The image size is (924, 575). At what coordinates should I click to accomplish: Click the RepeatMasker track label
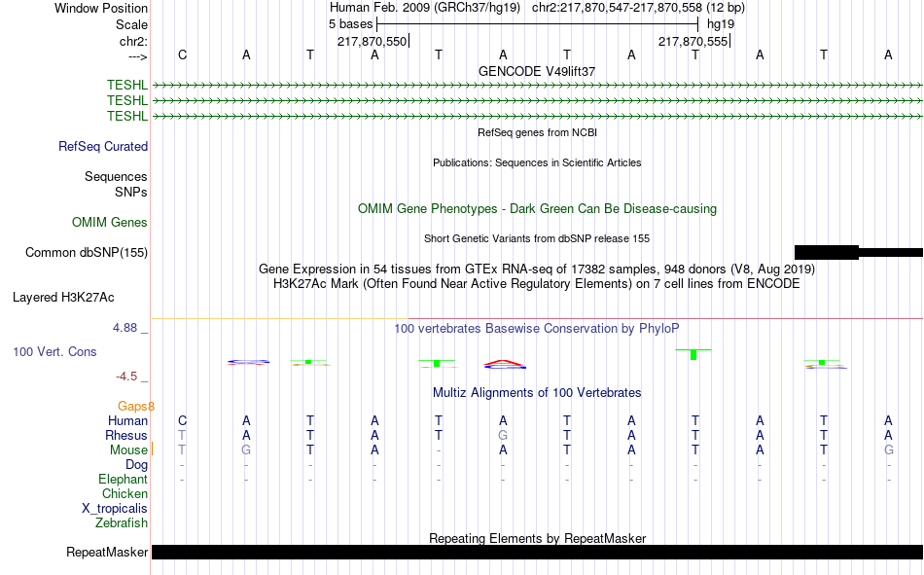107,552
